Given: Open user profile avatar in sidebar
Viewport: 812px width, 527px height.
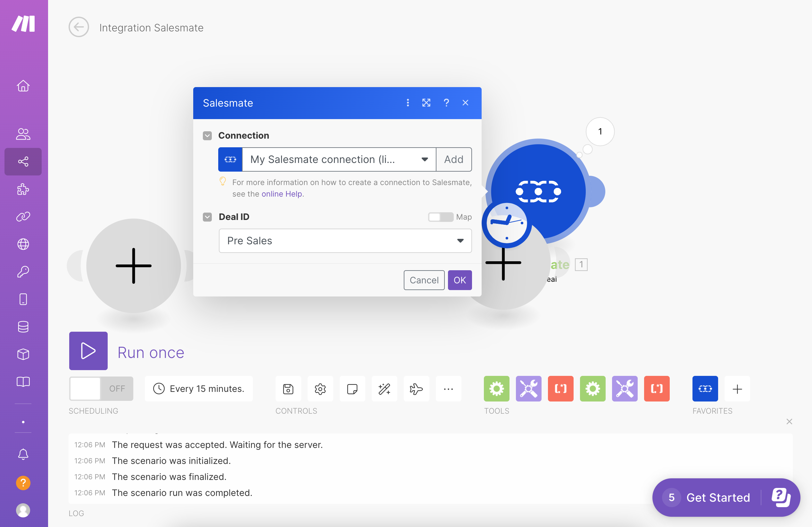Looking at the screenshot, I should click(x=23, y=510).
